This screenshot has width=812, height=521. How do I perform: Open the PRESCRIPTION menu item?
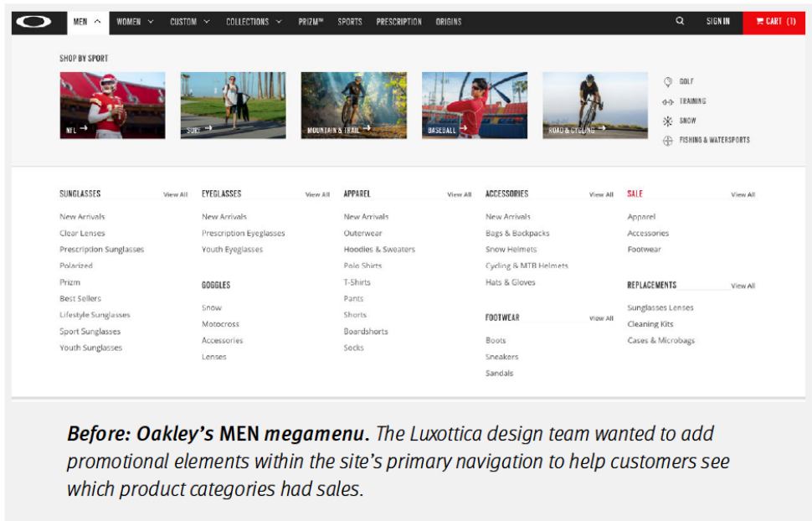(398, 22)
